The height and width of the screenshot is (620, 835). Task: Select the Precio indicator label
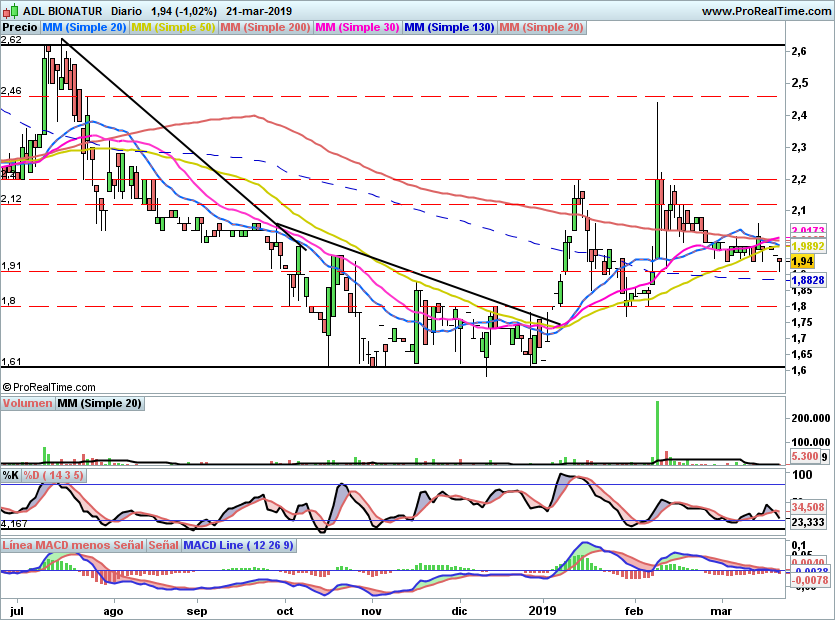coord(21,27)
